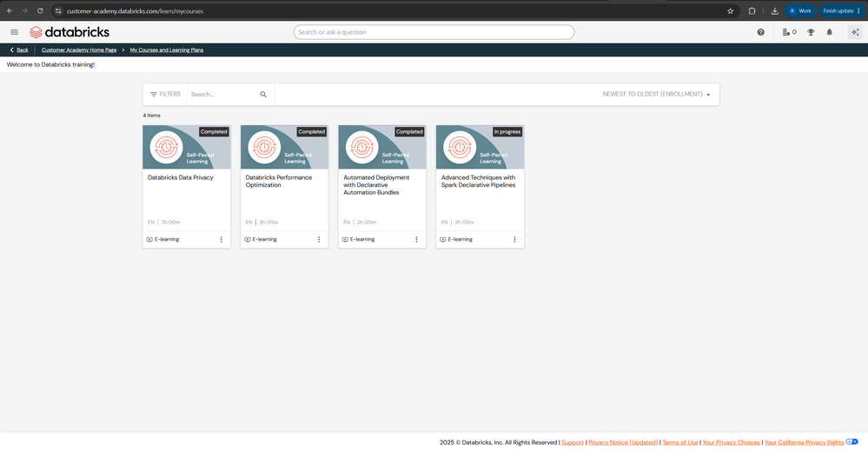Screen dimensions: 868x451
Task: Click the Databricks logo
Action: (x=70, y=32)
